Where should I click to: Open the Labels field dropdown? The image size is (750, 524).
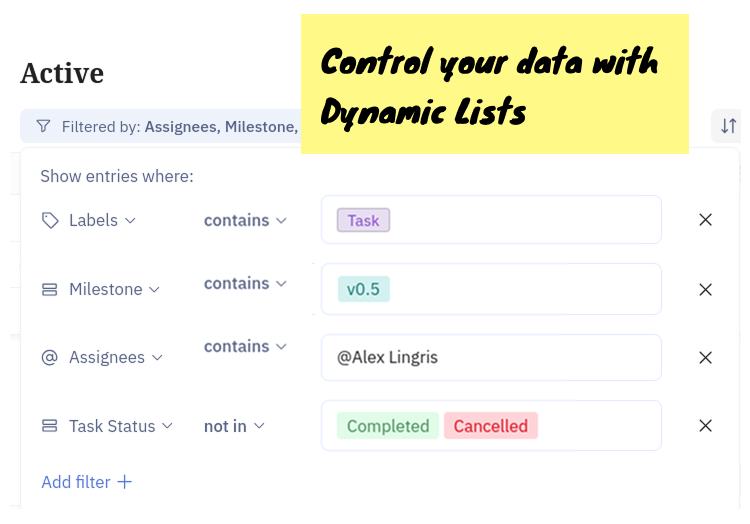(x=102, y=220)
